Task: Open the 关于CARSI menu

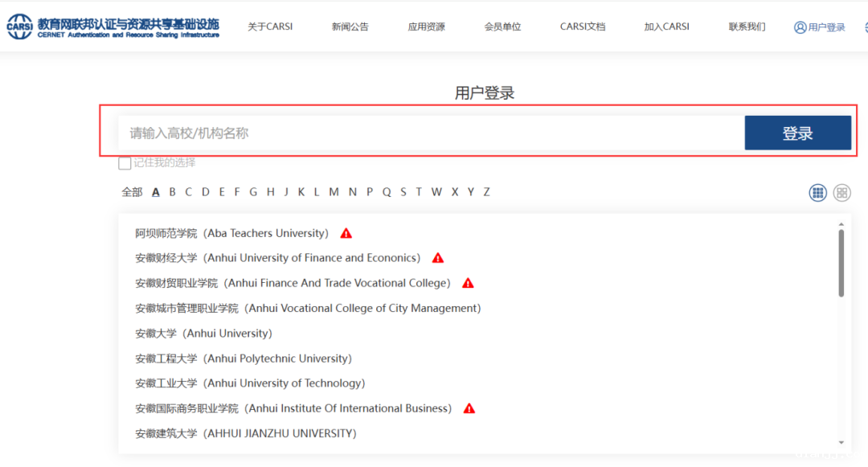Action: click(x=270, y=27)
